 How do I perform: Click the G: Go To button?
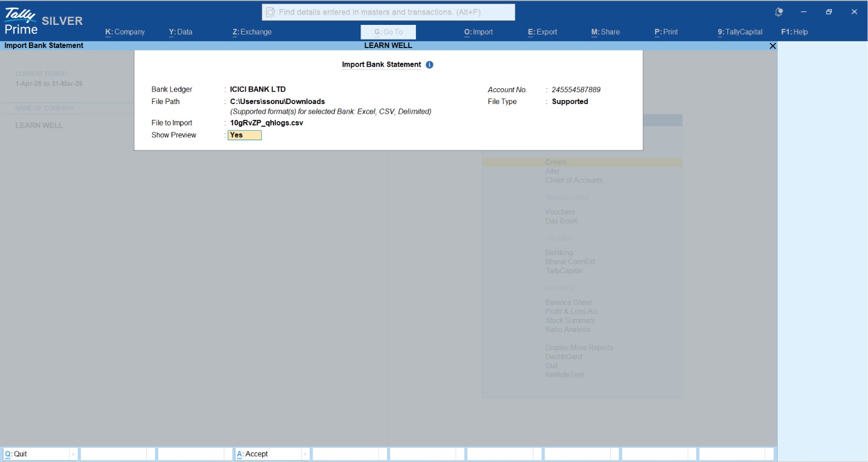(388, 32)
